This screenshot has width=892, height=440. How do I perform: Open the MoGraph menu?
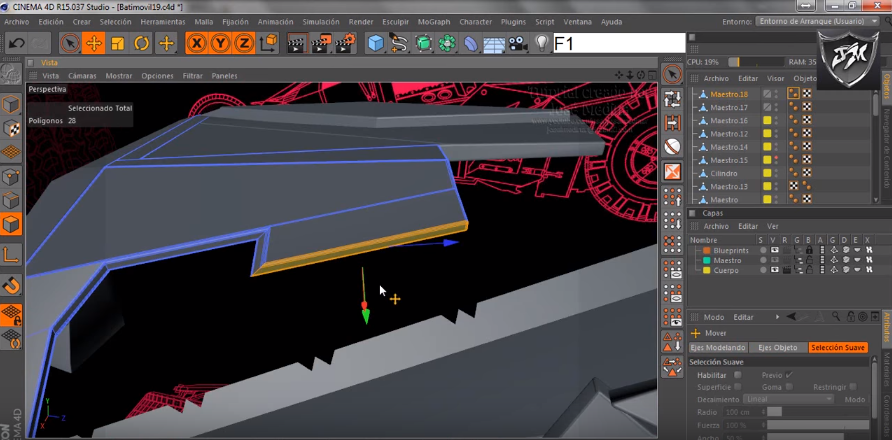433,22
